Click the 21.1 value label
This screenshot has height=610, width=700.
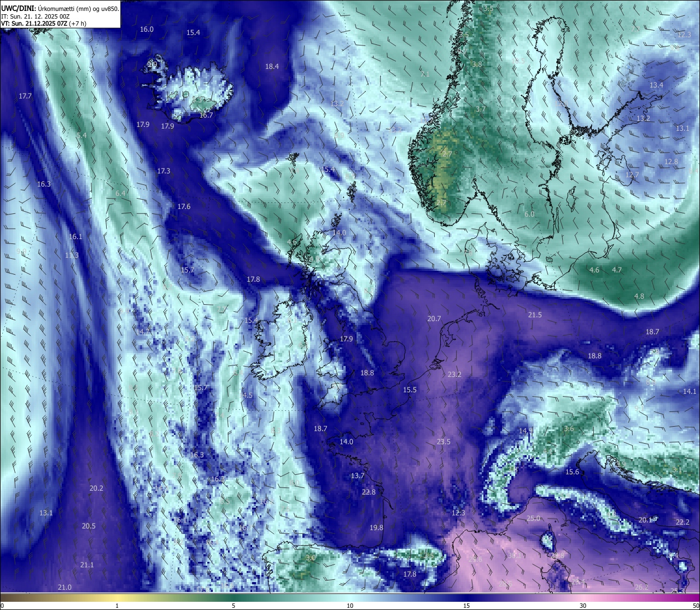(86, 565)
